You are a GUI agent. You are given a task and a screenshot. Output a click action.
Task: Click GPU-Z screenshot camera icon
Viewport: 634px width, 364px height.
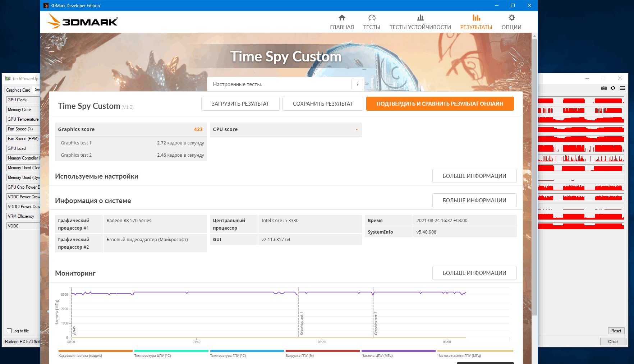click(604, 88)
